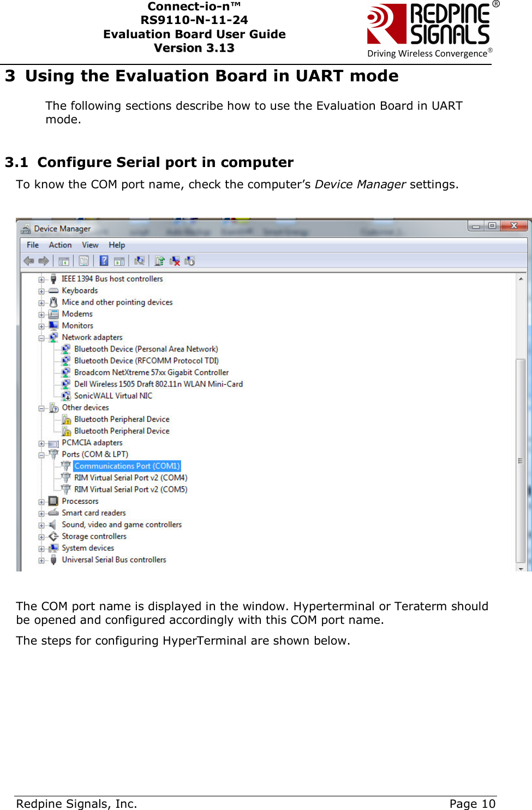This screenshot has height=810, width=532.
Task: Select Dell Wireless 1505 Draft 802.11n WLAN Mini-Card
Action: (x=158, y=384)
